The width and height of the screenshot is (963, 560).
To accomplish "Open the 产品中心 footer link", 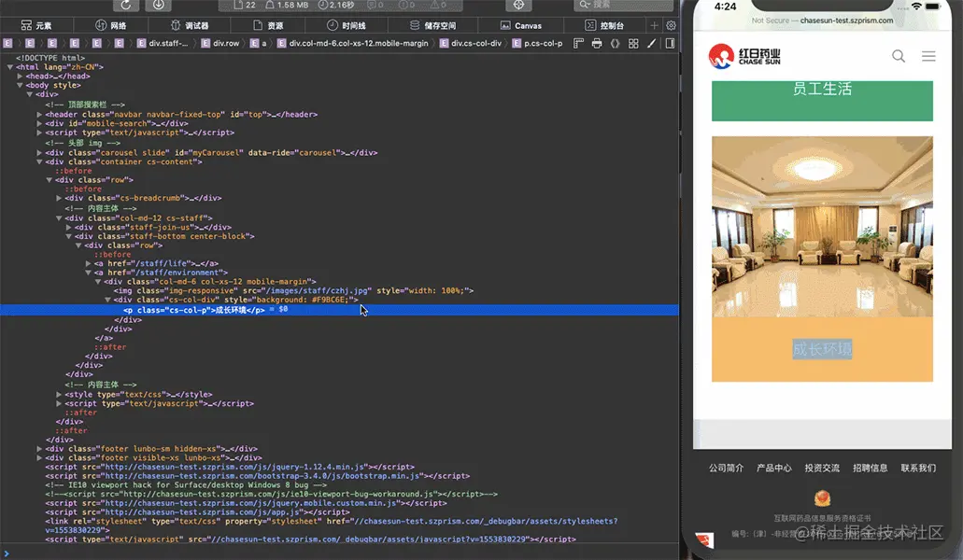I will [x=773, y=468].
